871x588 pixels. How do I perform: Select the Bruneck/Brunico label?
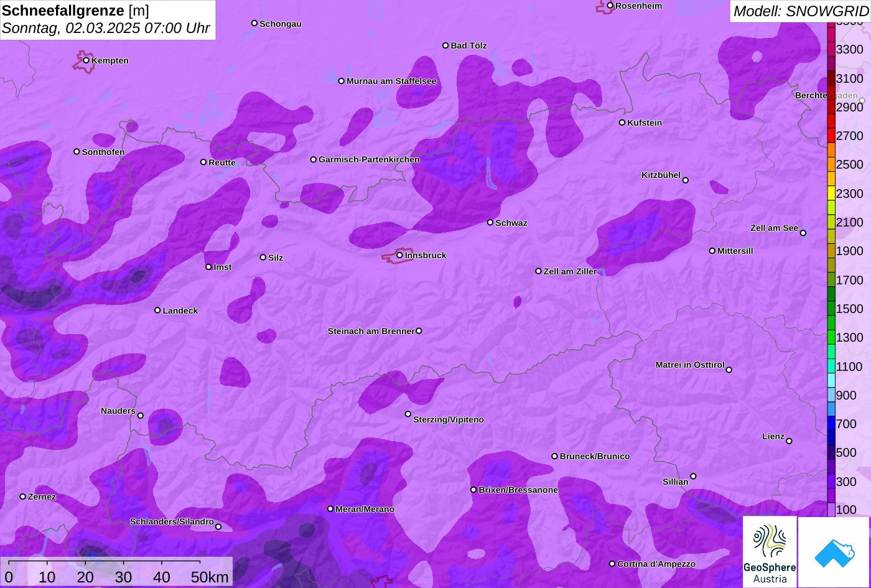[595, 457]
